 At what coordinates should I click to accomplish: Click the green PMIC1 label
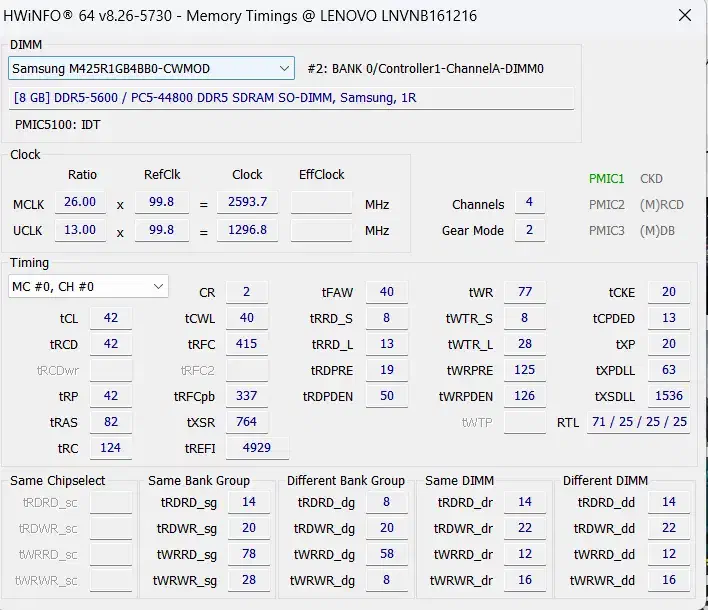click(x=606, y=179)
